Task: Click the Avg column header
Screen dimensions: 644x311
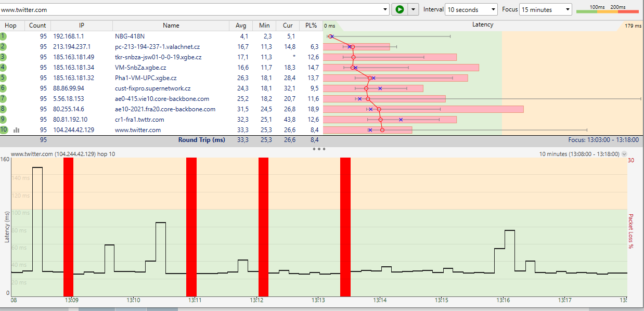Action: (x=241, y=25)
